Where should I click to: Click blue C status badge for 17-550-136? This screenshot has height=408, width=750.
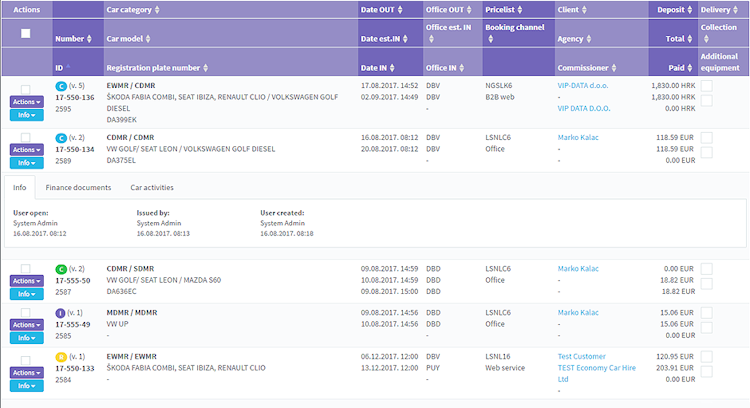coord(61,87)
